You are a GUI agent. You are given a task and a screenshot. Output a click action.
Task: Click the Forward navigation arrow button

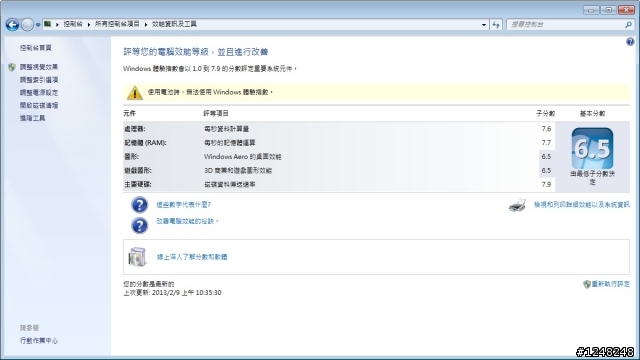27,25
